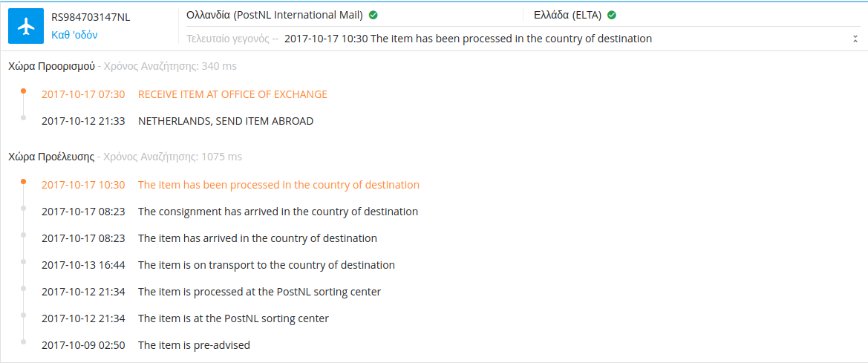
Task: Click the latest event summary text in header
Action: coord(468,39)
